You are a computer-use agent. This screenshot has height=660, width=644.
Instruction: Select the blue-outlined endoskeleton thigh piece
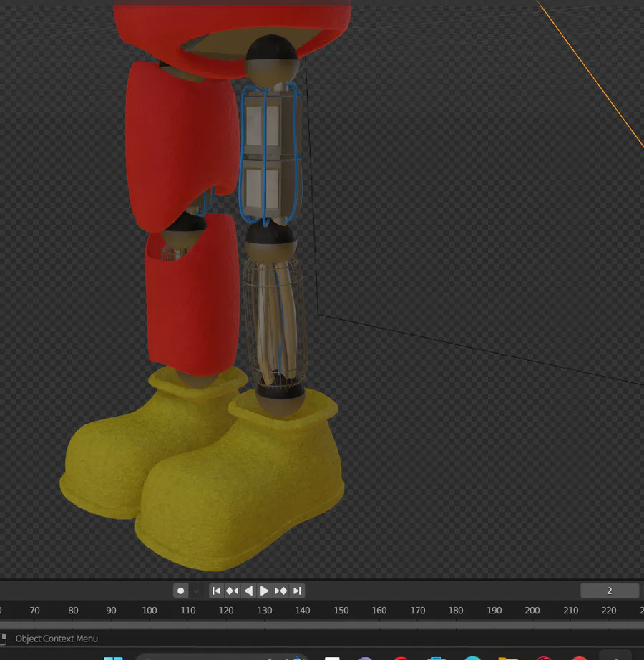click(270, 154)
